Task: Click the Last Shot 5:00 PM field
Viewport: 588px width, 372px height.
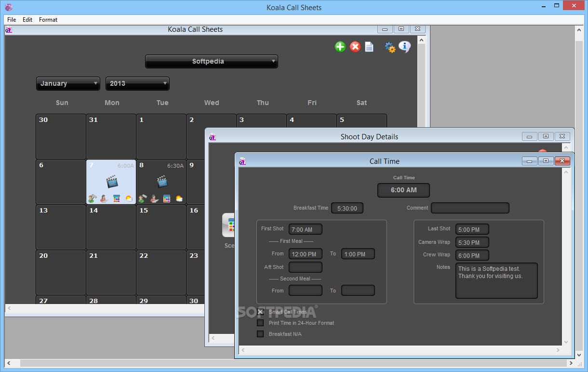Action: [472, 229]
